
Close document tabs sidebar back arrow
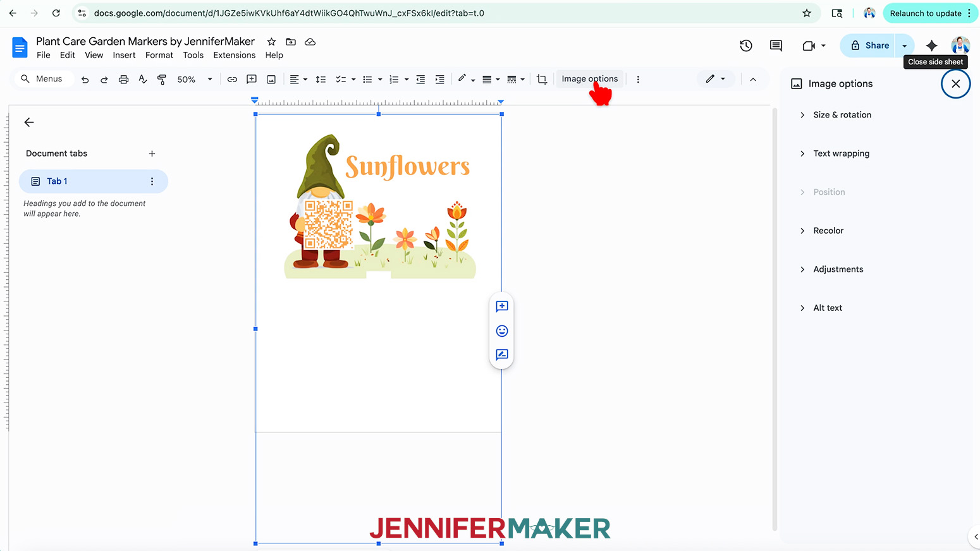[29, 123]
